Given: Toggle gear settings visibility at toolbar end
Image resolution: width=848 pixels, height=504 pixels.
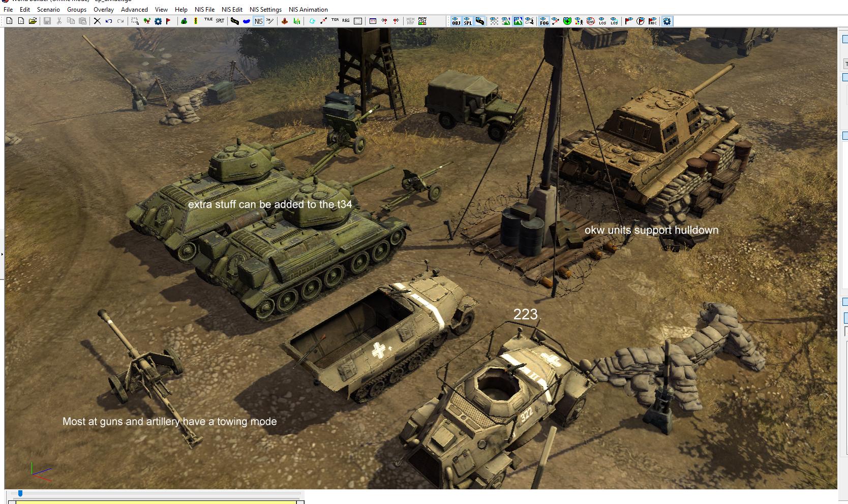Looking at the screenshot, I should coord(667,21).
